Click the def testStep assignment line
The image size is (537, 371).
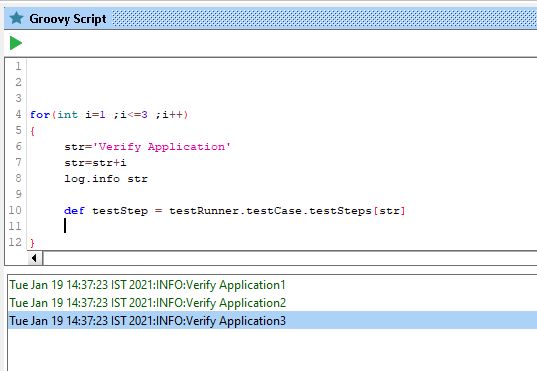235,211
